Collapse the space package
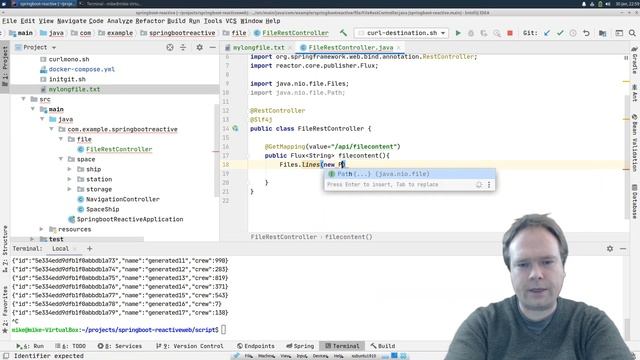The width and height of the screenshot is (640, 360). click(x=61, y=159)
